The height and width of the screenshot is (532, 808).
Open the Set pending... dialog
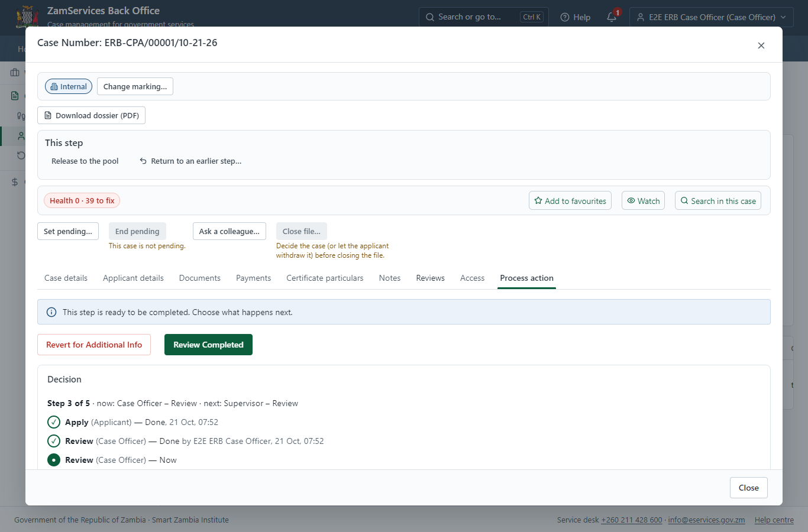pyautogui.click(x=68, y=231)
